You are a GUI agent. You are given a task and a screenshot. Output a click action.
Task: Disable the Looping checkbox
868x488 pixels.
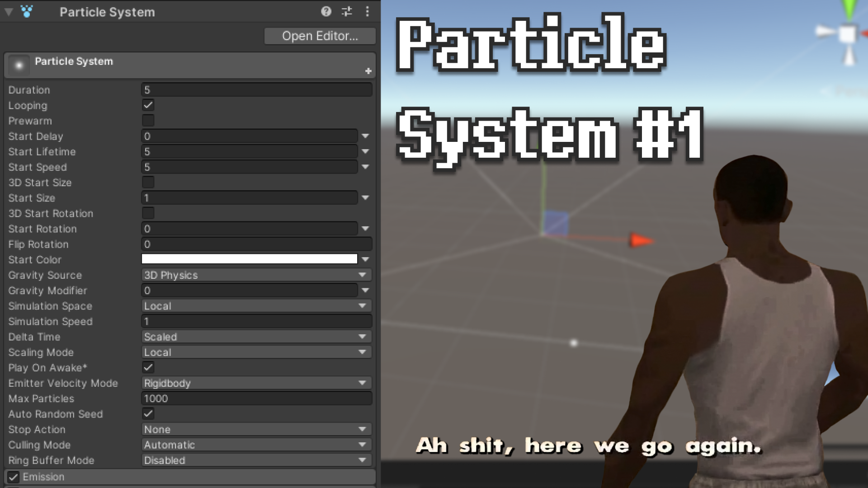[148, 105]
